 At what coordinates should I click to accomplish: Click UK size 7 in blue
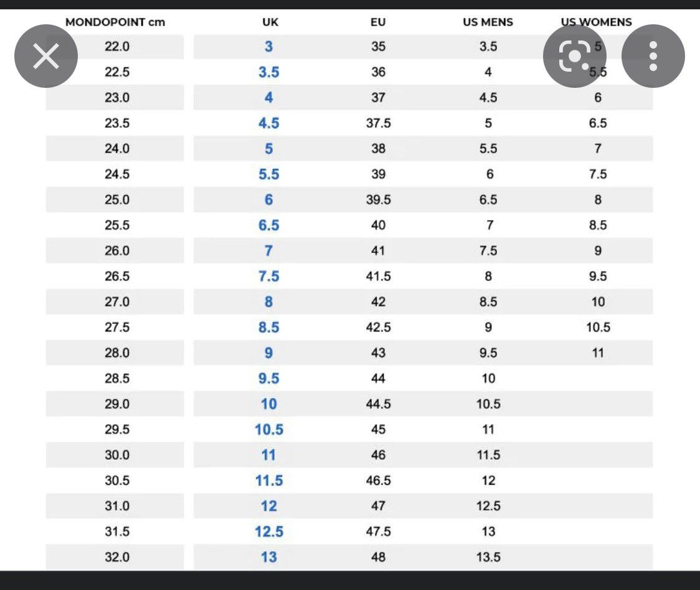coord(268,250)
